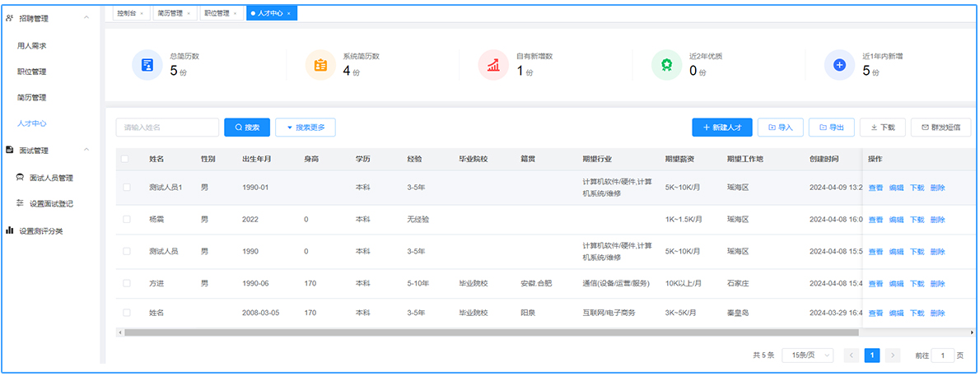Viewport: 980px width, 381px height.
Task: Click the bar chart icon beside 设置测评分类
Action: pos(9,230)
